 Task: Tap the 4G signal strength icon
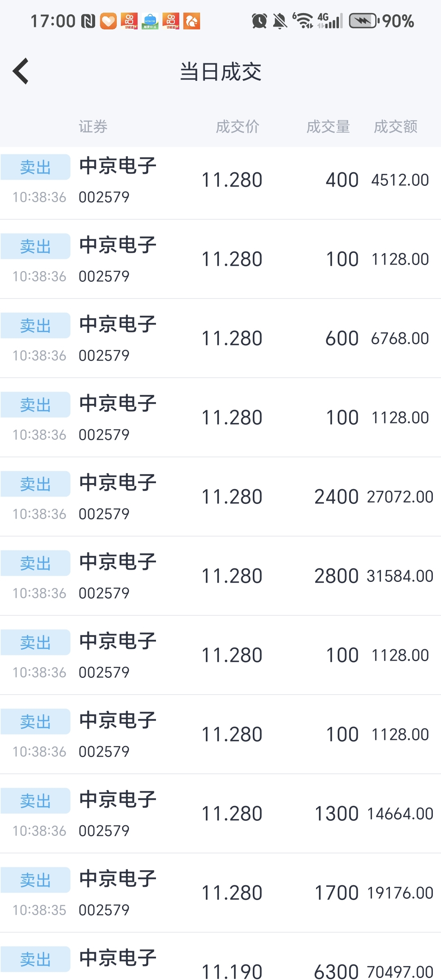click(x=330, y=21)
